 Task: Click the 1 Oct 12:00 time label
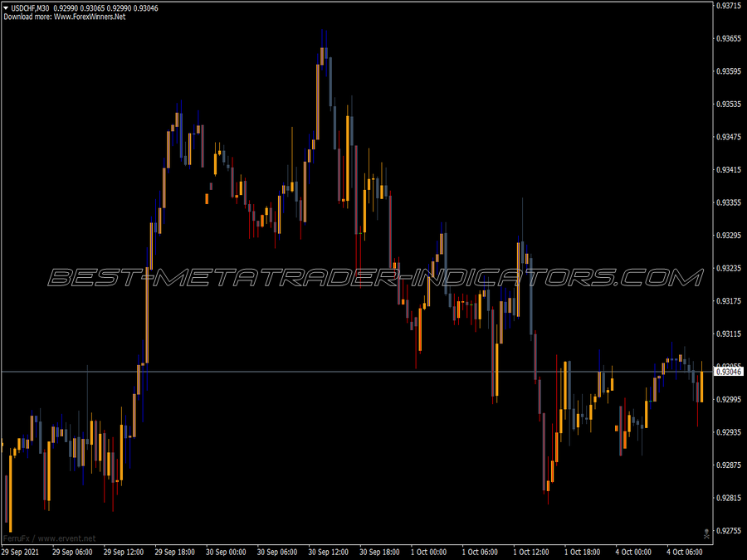(x=531, y=553)
